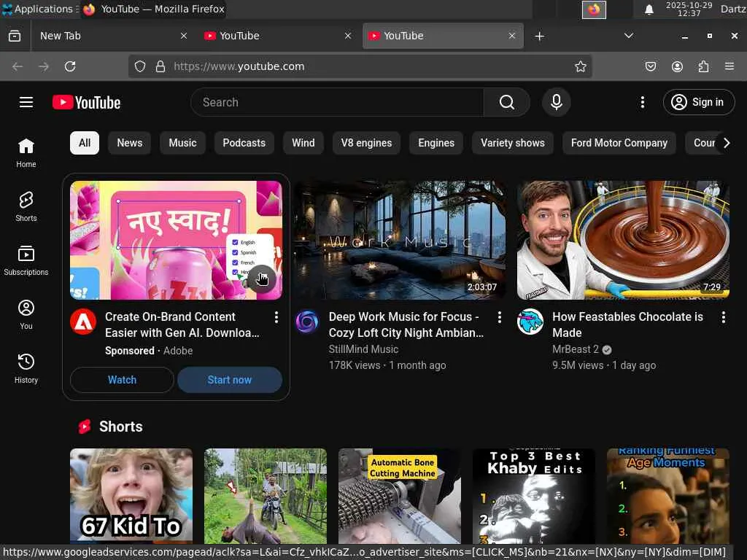Open the Feastables chocolate video thumbnail
This screenshot has width=747, height=560.
point(623,240)
